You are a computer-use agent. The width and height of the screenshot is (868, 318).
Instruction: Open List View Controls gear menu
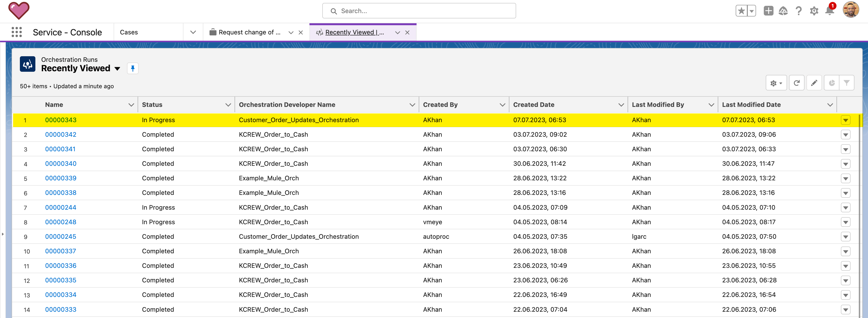click(776, 83)
